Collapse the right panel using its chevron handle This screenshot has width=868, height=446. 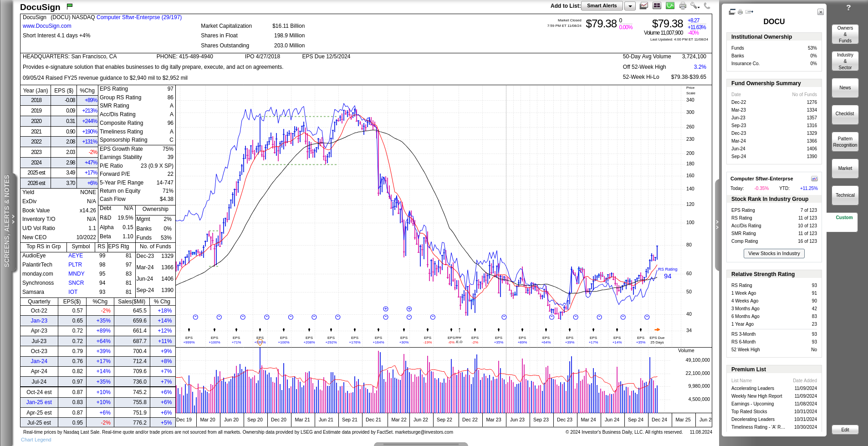click(718, 225)
